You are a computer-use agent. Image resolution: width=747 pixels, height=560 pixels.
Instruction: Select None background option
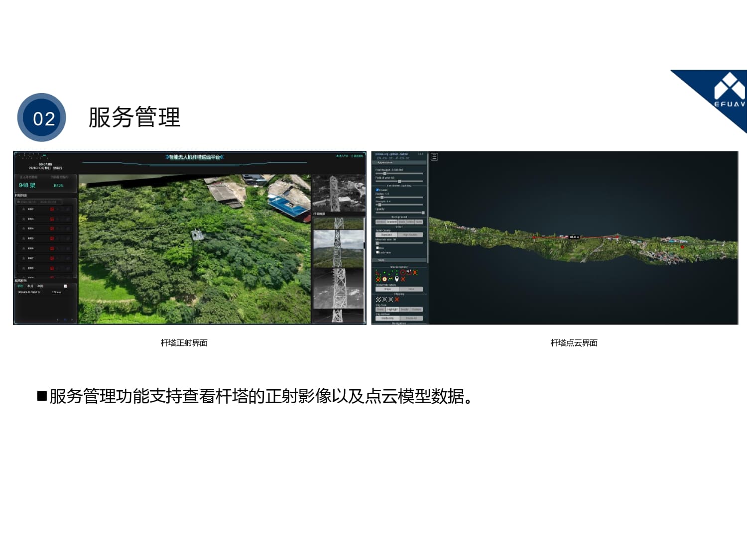pyautogui.click(x=419, y=222)
